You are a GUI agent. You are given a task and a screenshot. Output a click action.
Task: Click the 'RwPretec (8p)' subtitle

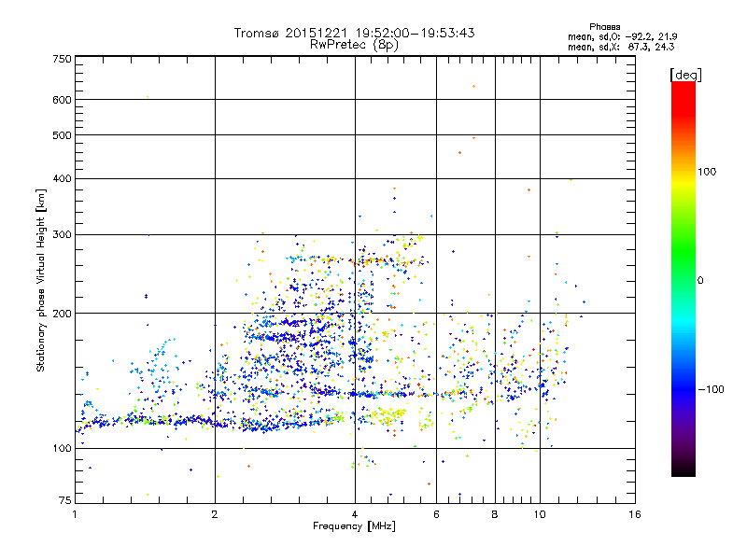354,45
